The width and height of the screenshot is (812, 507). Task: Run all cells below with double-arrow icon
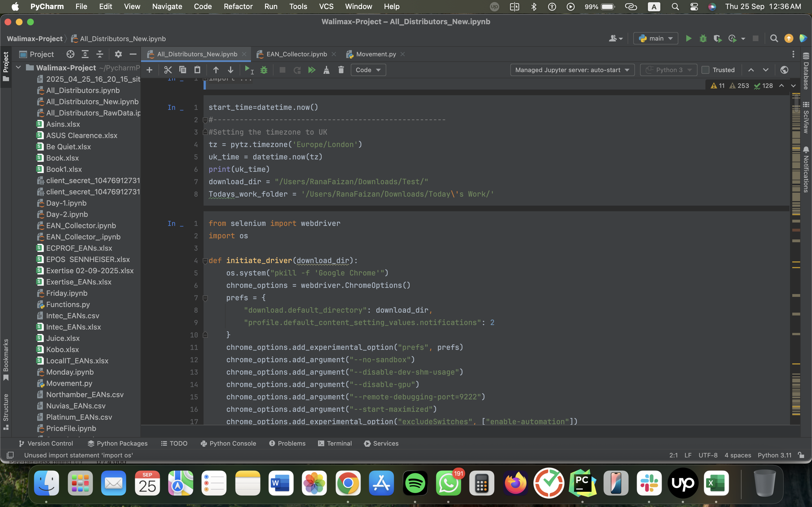312,70
